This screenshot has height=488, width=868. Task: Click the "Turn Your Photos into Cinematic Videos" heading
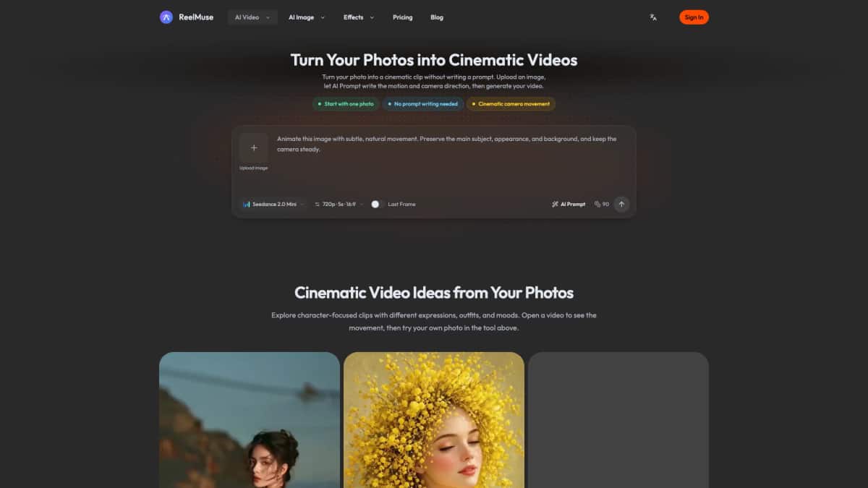pyautogui.click(x=434, y=59)
